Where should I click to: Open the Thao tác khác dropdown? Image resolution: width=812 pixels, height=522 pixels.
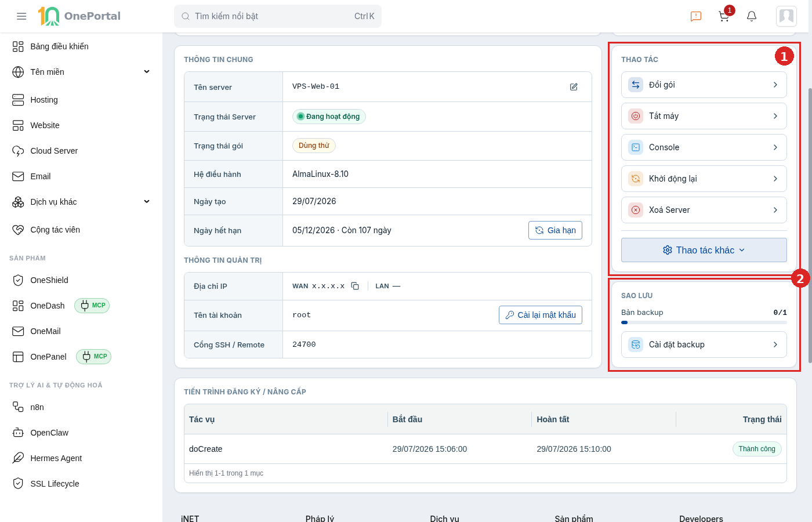[704, 250]
